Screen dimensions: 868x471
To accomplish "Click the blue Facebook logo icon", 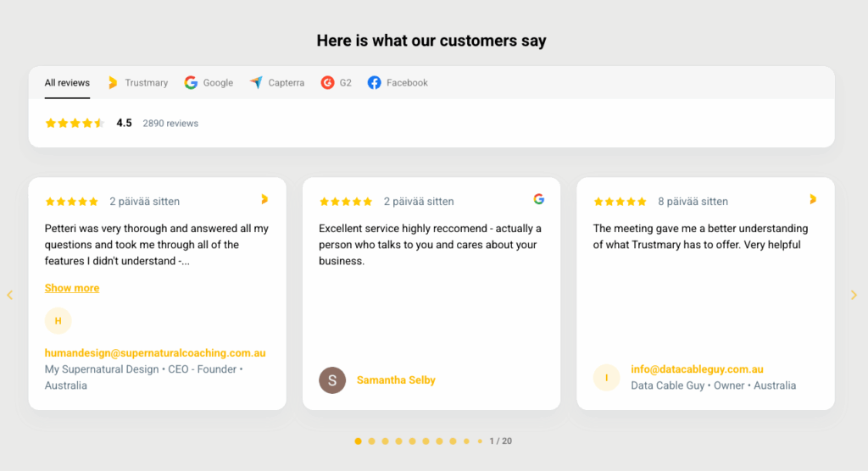I will (375, 83).
